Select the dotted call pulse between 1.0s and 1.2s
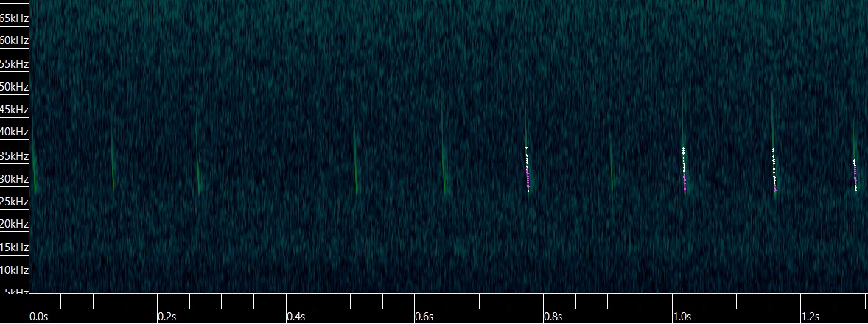Screen dimensions: 868x324 coord(774,171)
